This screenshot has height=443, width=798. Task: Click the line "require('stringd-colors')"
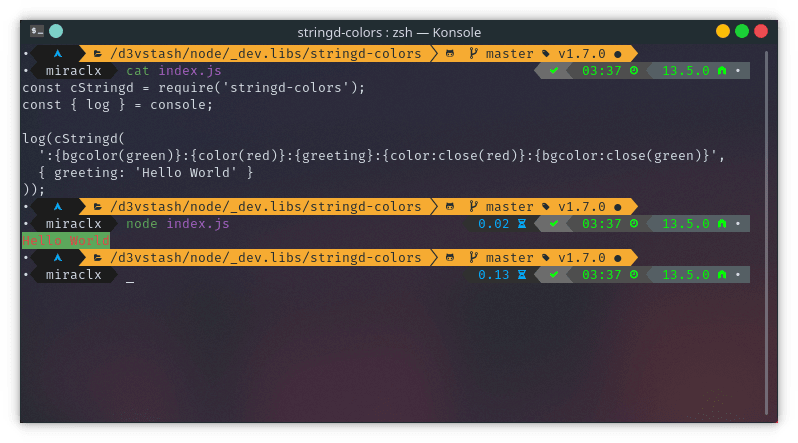pos(262,88)
